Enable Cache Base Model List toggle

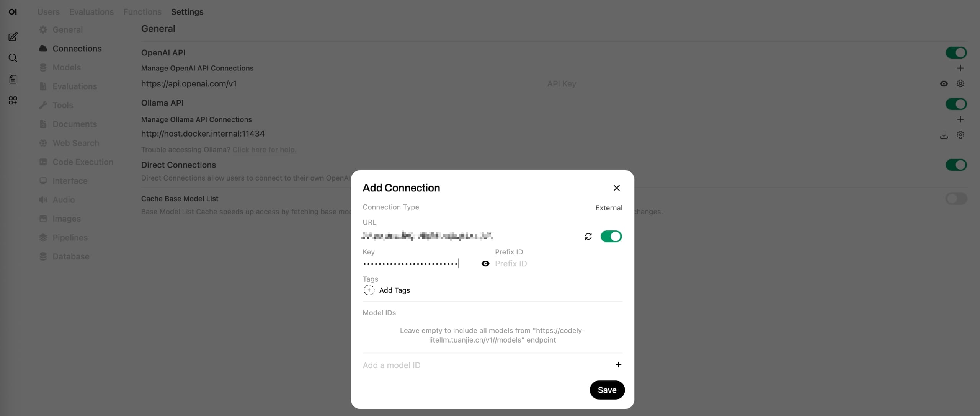(x=956, y=199)
